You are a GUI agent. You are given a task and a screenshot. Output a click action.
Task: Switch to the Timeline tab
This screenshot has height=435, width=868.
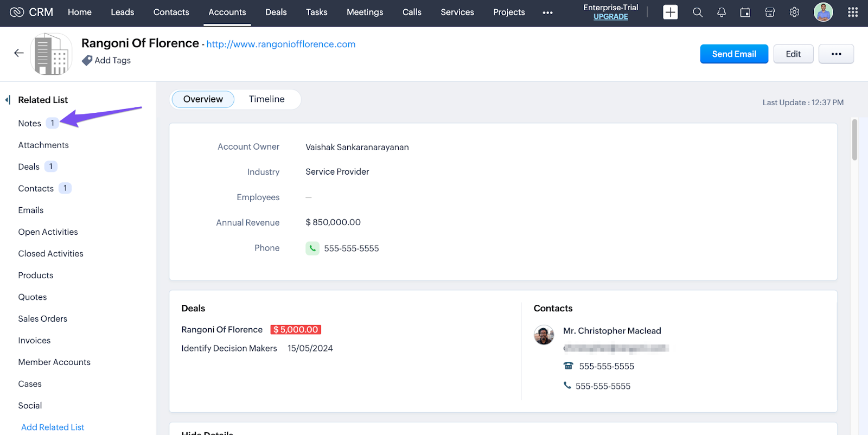(x=266, y=99)
